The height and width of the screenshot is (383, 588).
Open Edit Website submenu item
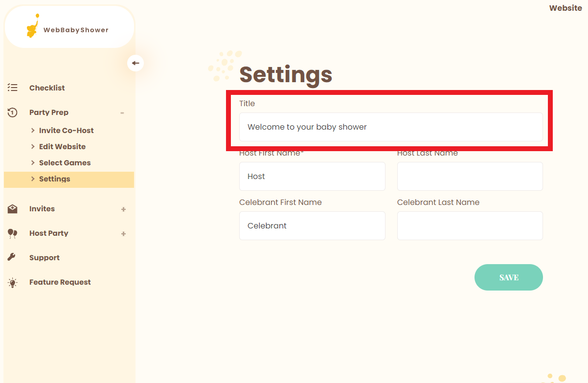coord(62,147)
